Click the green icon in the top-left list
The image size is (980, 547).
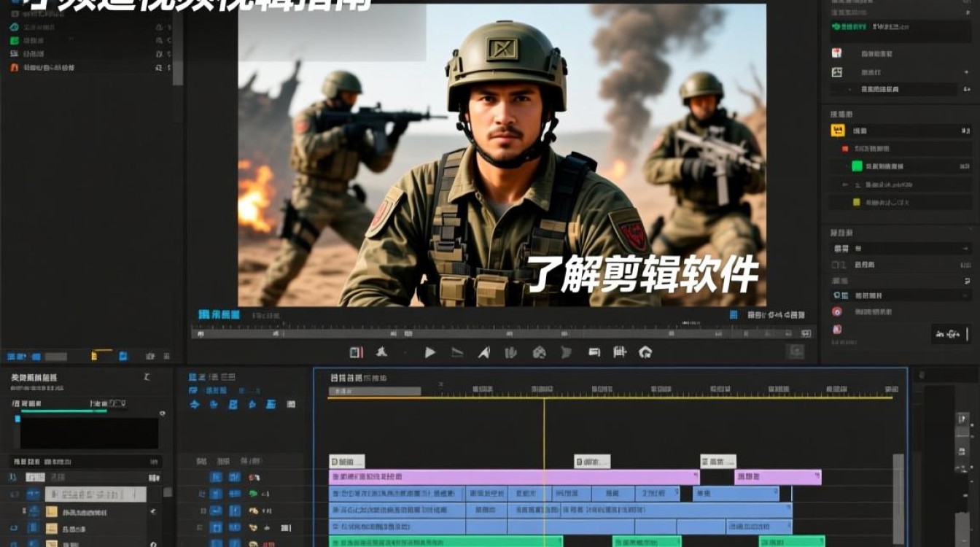pos(14,40)
